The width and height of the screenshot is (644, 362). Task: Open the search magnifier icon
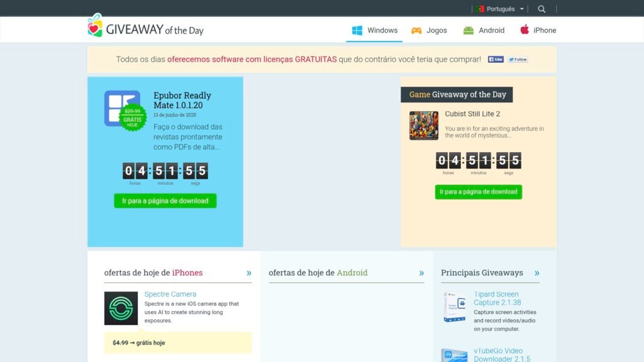541,9
